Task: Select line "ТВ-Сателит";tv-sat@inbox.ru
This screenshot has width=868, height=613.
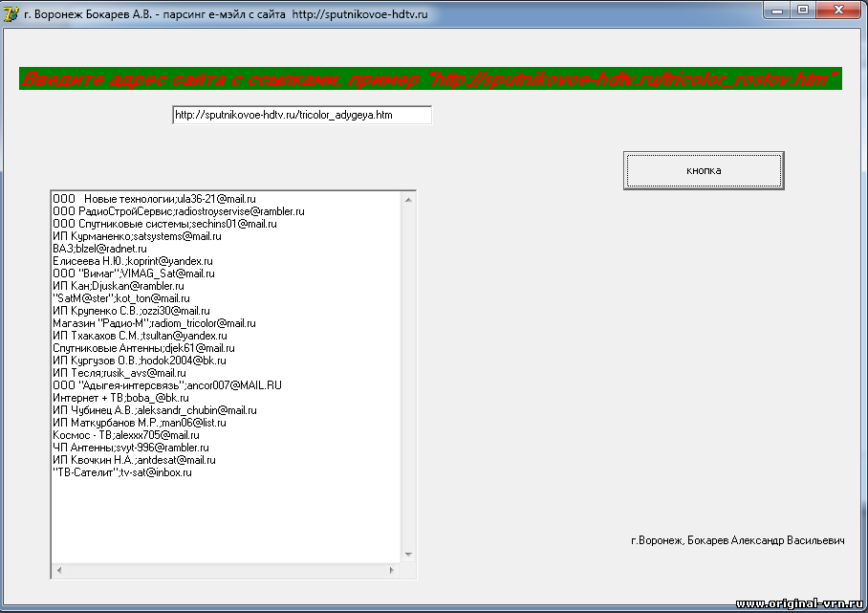Action: 121,473
